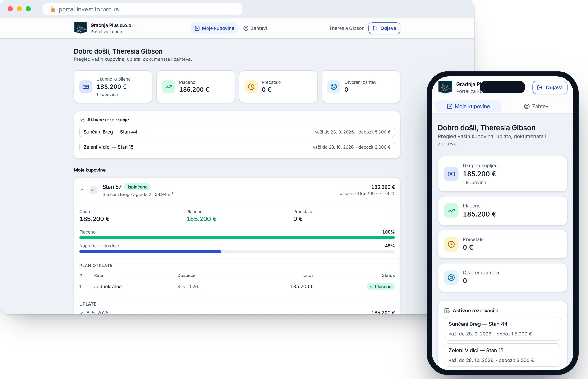The width and height of the screenshot is (588, 379).
Task: Click Gradnja Plus logo in desktop header
Action: click(80, 28)
